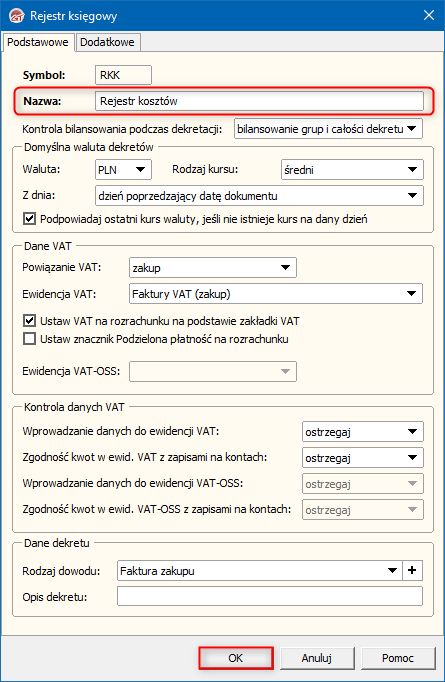Image resolution: width=445 pixels, height=682 pixels.
Task: Open help with Pomoc button
Action: (x=398, y=658)
